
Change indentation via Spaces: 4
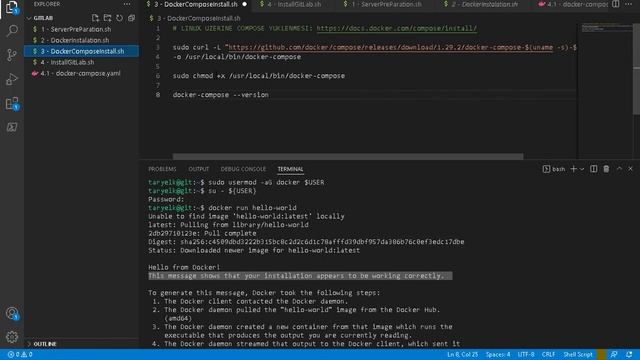point(498,355)
